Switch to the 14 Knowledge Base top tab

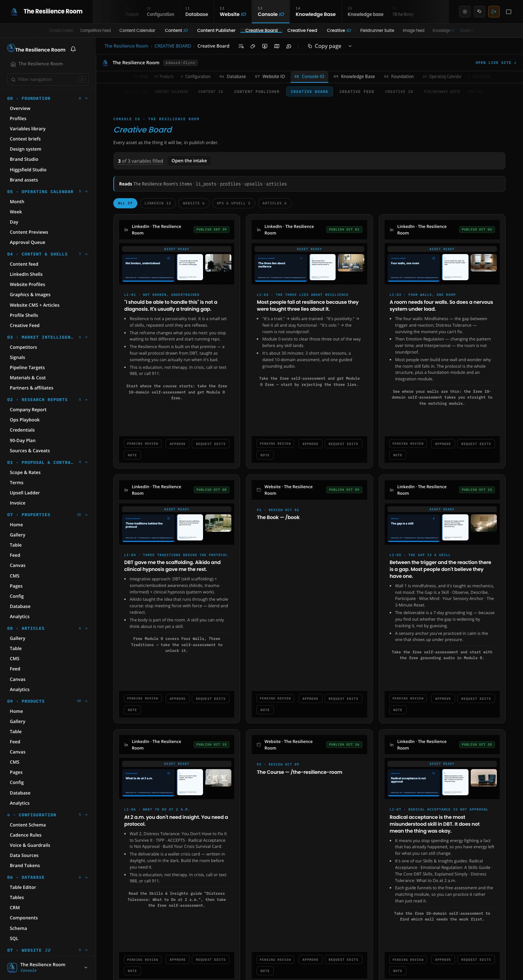(315, 12)
